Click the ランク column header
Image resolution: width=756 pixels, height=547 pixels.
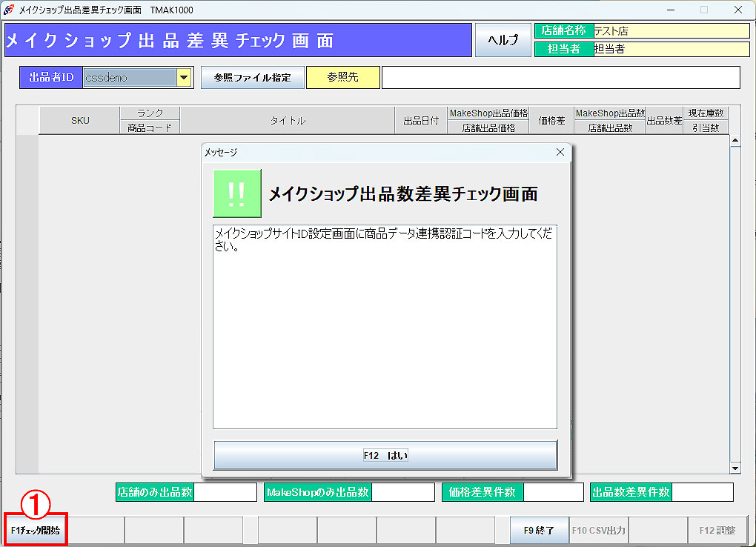click(x=150, y=113)
